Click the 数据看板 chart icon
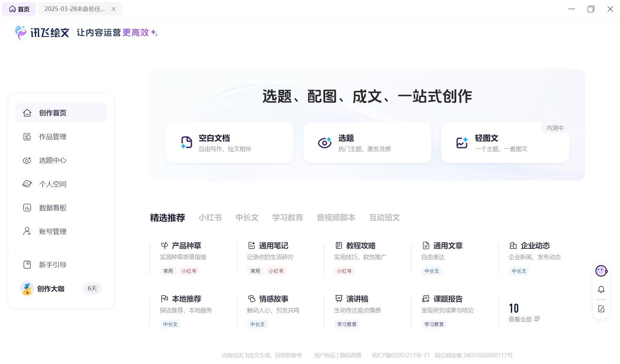This screenshot has width=620, height=364. coord(27,207)
